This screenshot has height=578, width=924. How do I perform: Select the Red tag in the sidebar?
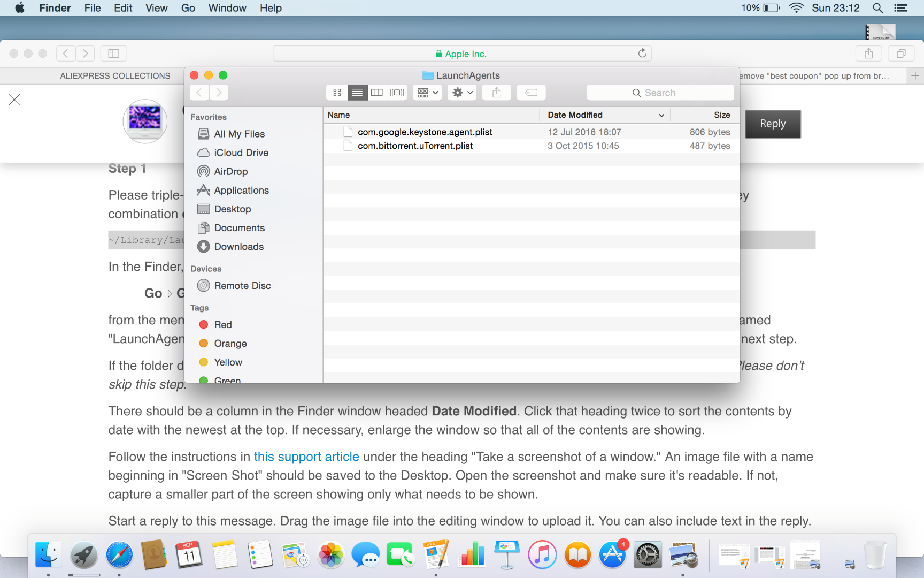click(x=222, y=324)
